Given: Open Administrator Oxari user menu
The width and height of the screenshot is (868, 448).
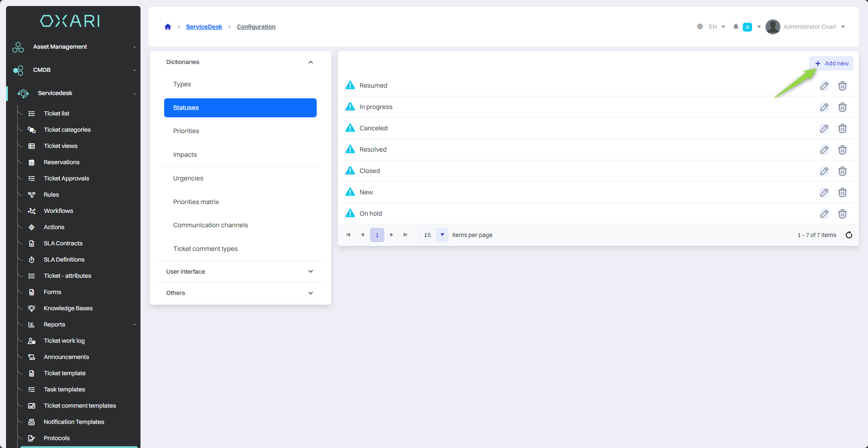Looking at the screenshot, I should pyautogui.click(x=806, y=27).
